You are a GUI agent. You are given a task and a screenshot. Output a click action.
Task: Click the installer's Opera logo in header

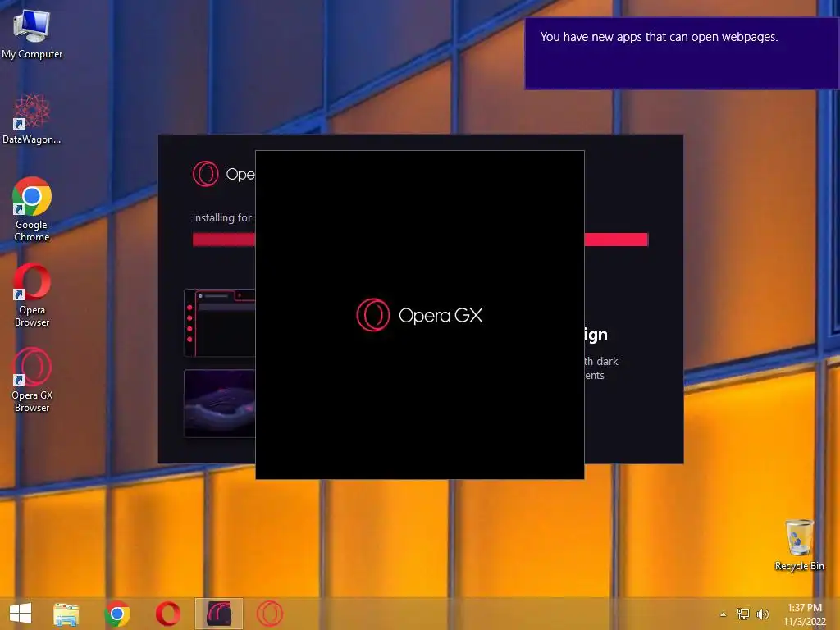[206, 174]
